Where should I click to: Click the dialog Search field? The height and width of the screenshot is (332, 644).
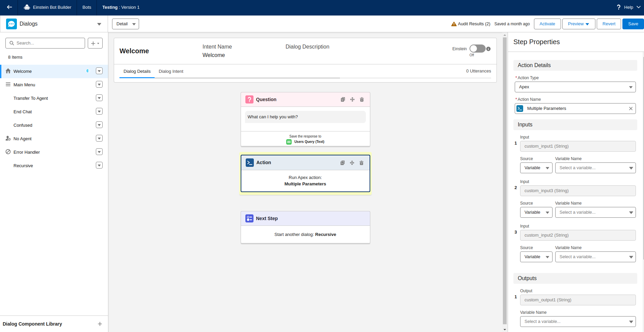tap(45, 43)
